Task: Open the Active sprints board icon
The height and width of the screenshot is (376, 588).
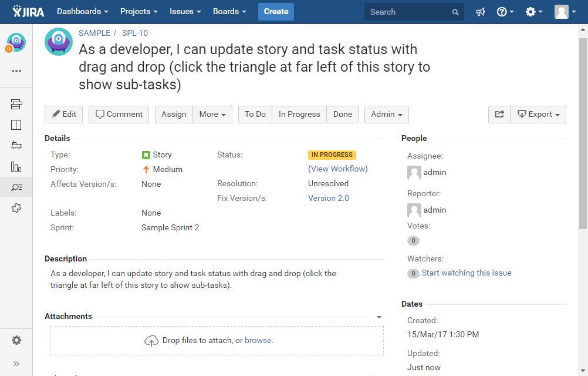Action: [x=16, y=125]
